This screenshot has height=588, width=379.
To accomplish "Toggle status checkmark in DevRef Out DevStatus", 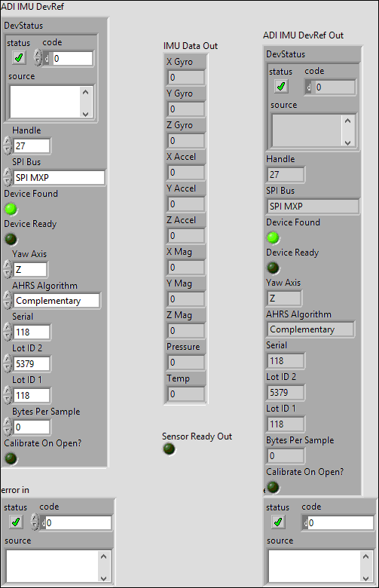I will tap(281, 86).
